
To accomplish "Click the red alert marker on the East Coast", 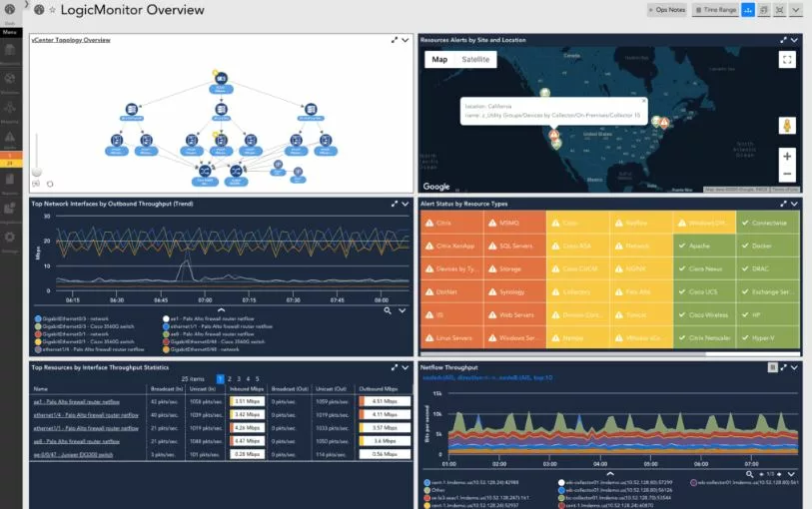I will pyautogui.click(x=664, y=122).
